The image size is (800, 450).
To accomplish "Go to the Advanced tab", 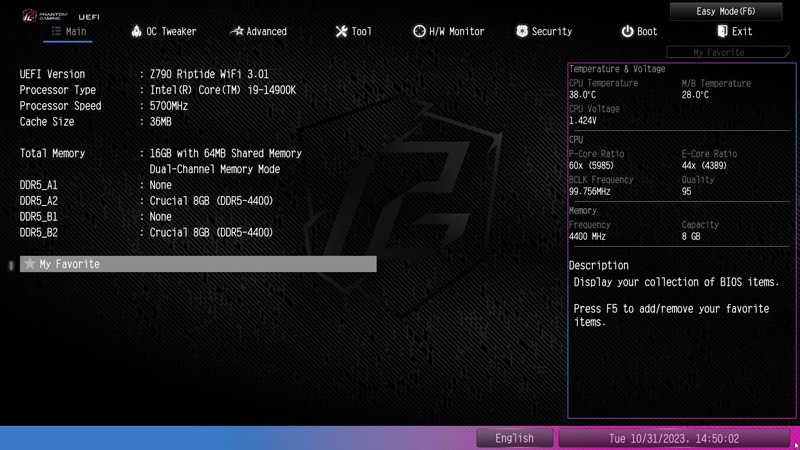I will (x=258, y=32).
